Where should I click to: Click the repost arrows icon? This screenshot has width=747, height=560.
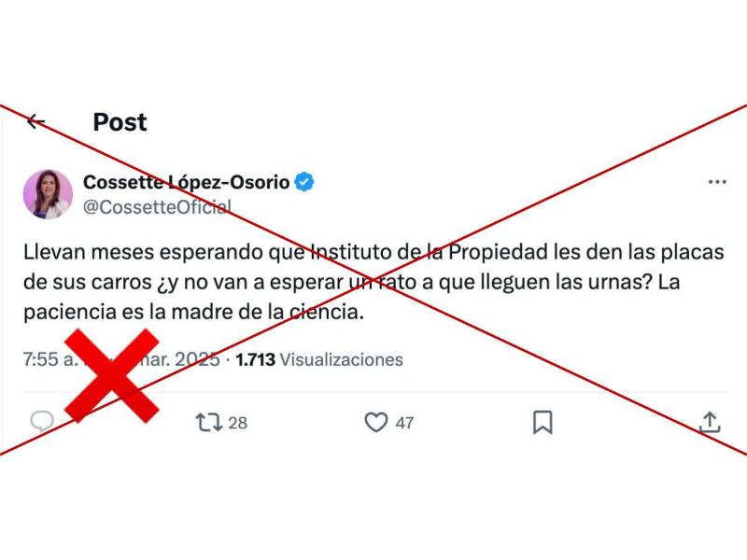[x=208, y=423]
